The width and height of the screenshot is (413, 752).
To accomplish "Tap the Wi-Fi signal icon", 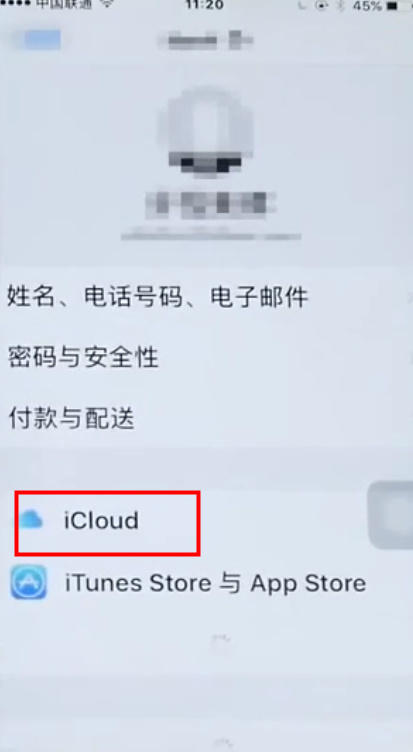I will (107, 4).
